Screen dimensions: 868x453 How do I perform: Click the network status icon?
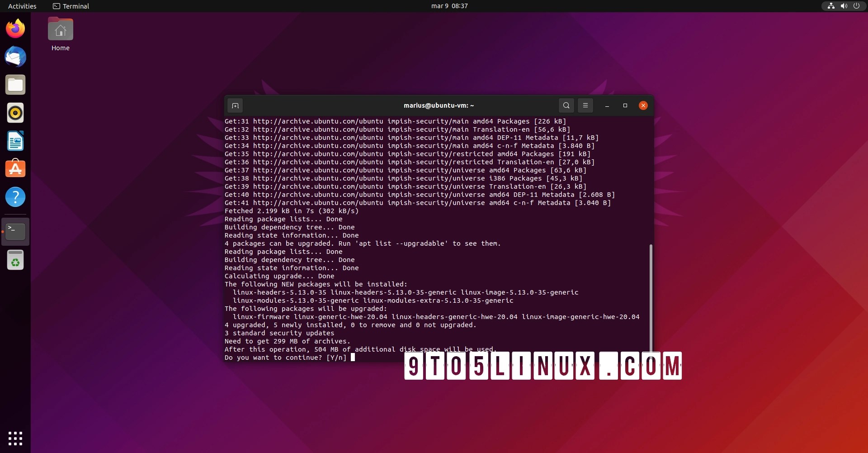(x=831, y=6)
